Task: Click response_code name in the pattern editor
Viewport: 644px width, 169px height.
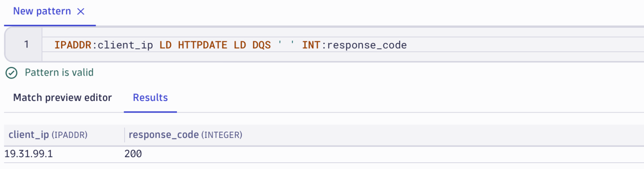Action: click(x=366, y=45)
